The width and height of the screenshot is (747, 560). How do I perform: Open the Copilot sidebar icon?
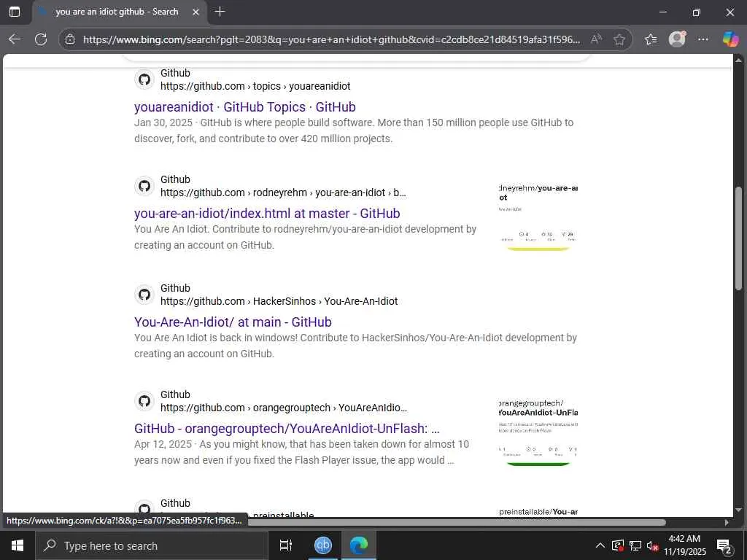point(730,39)
